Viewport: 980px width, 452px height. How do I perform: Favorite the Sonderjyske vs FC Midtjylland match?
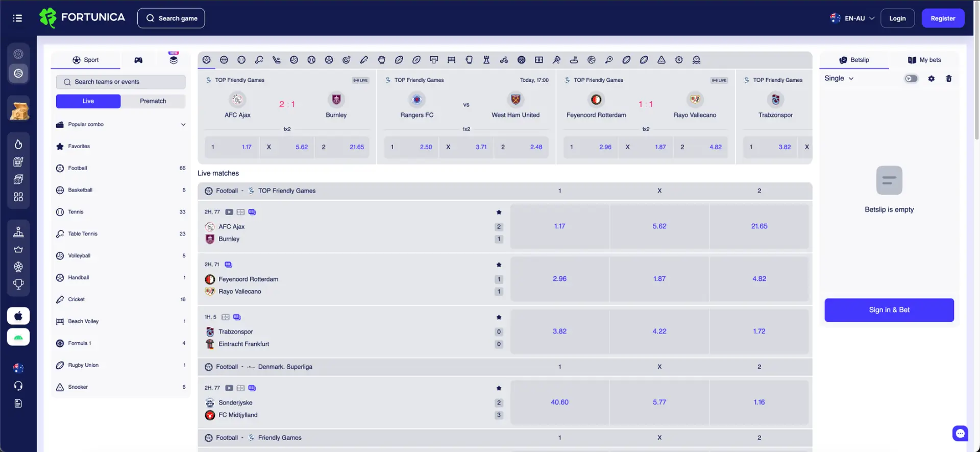(499, 388)
